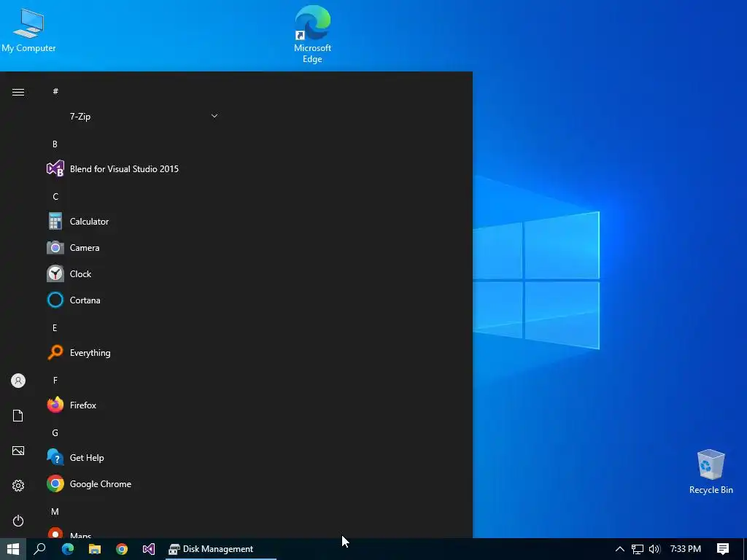This screenshot has width=747, height=560.
Task: Open Firefox from the Start menu
Action: pyautogui.click(x=135, y=405)
